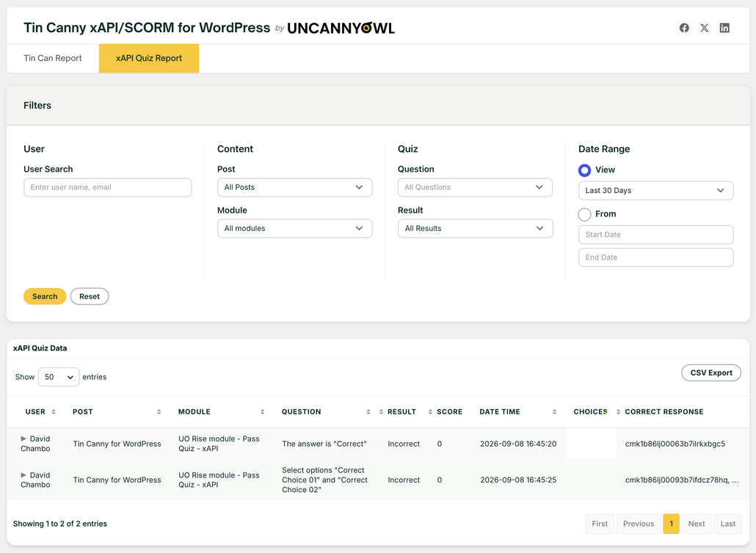756x553 pixels.
Task: Open the All modules dropdown
Action: (294, 228)
